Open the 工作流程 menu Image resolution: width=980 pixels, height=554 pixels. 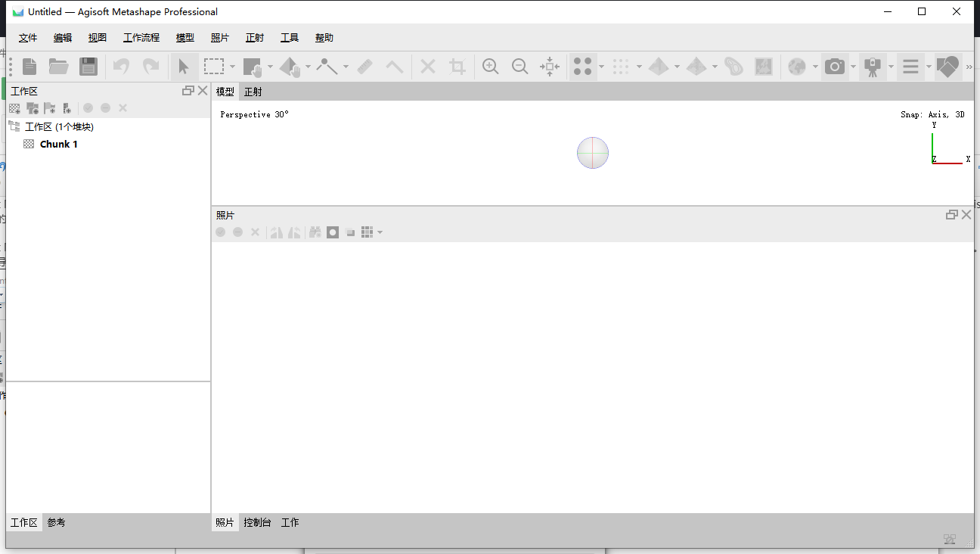[x=141, y=38]
